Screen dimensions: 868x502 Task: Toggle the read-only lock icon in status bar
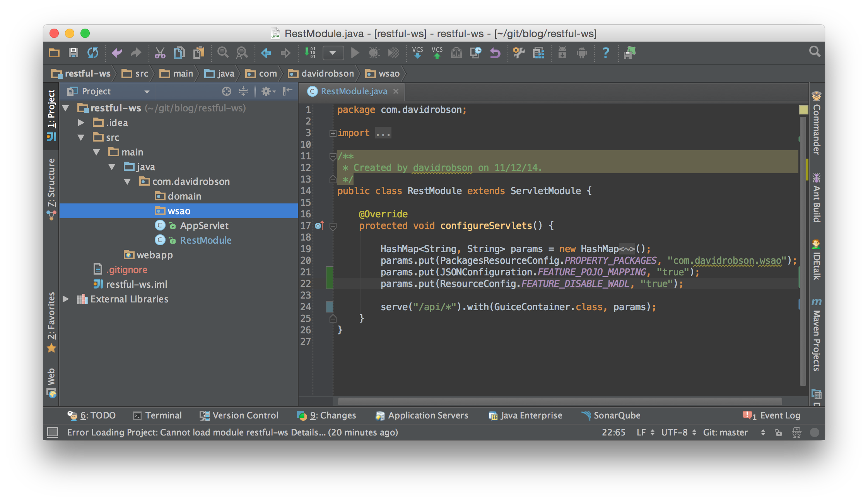tap(778, 432)
